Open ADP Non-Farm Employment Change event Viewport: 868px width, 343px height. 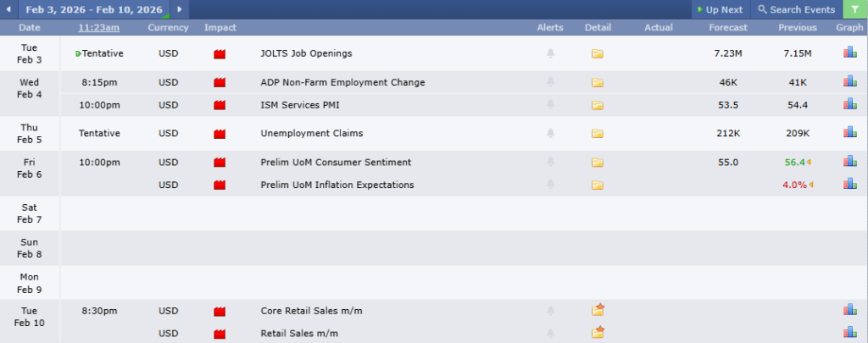click(x=342, y=82)
